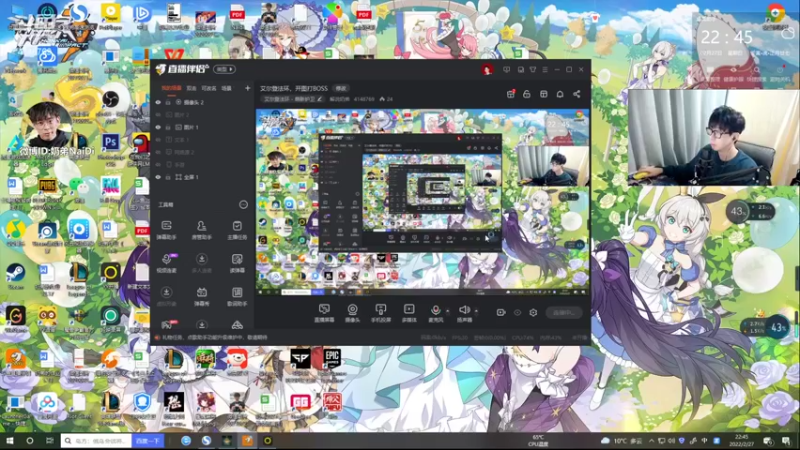Lock the 摄像头 2 source

(168, 102)
